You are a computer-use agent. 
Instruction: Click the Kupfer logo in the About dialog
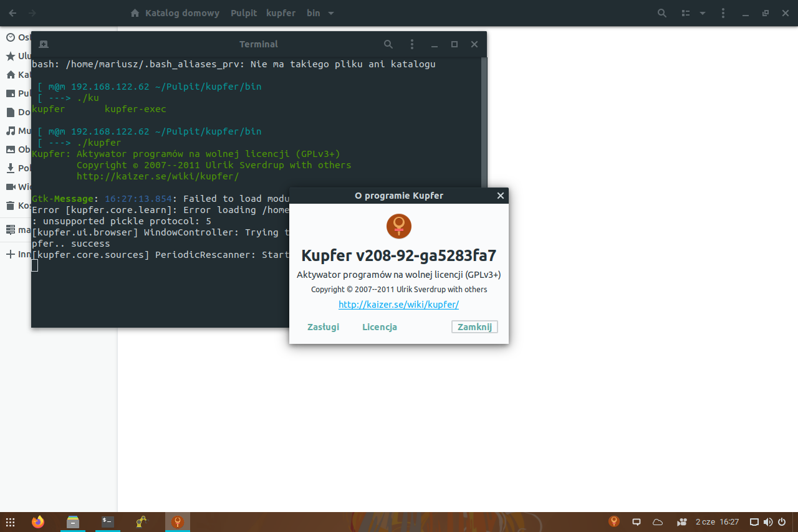pos(398,226)
